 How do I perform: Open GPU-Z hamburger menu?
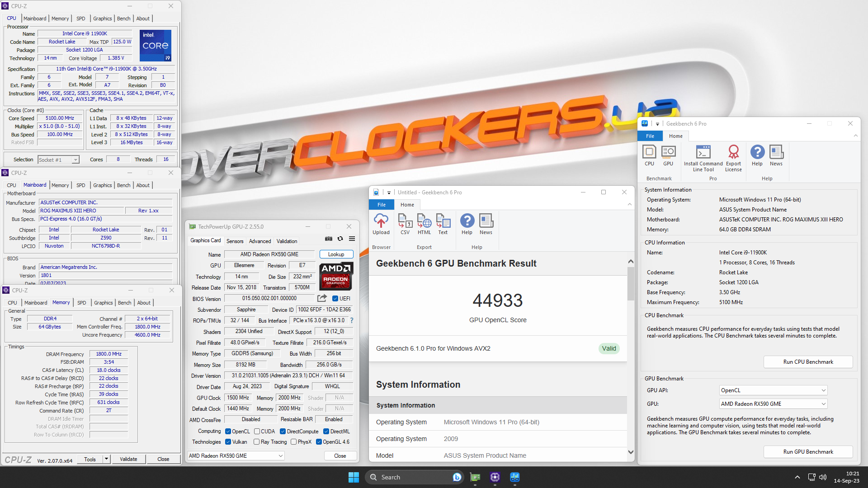(x=352, y=239)
